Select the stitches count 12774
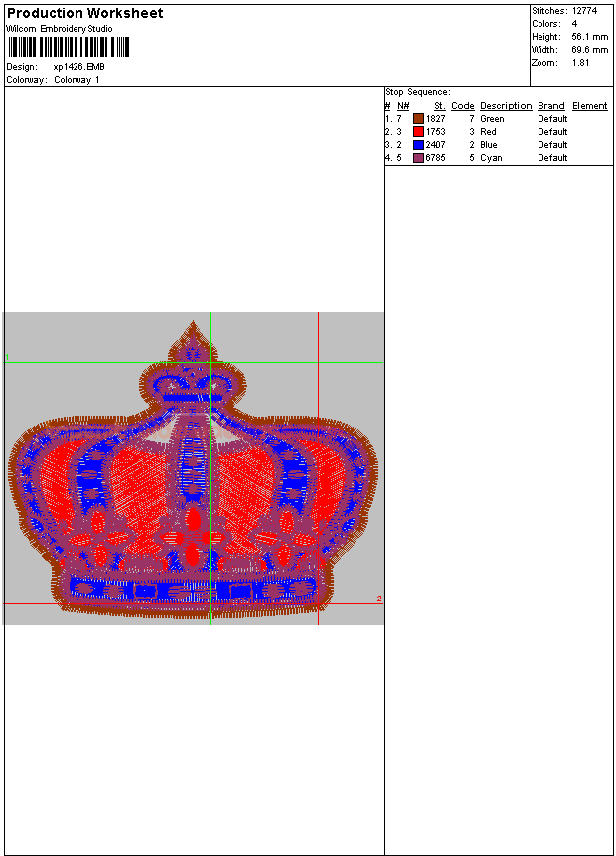 click(584, 10)
